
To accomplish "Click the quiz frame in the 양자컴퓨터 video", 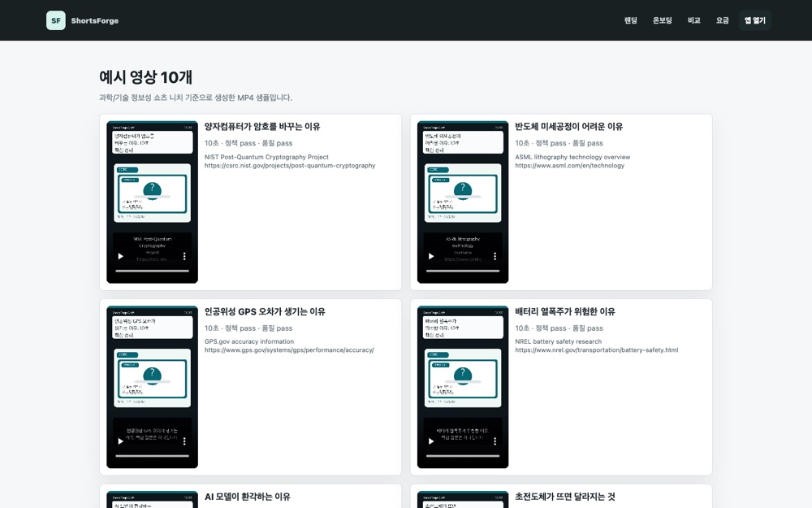I will (x=153, y=193).
